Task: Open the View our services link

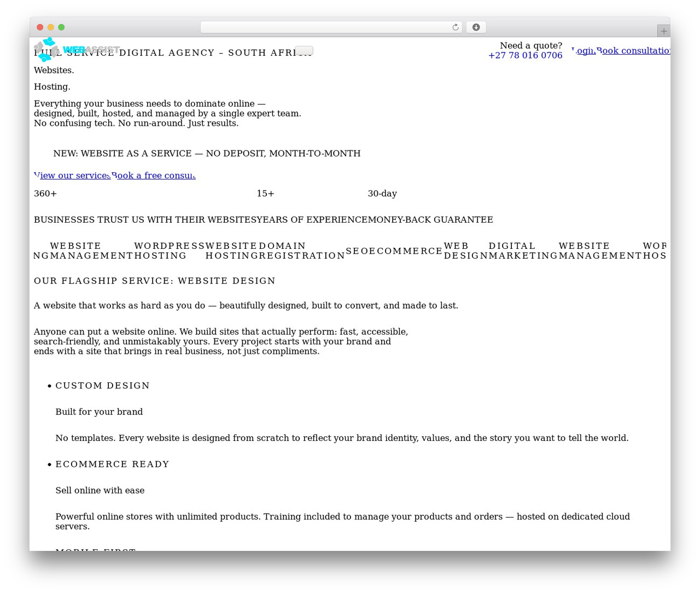Action: (x=72, y=176)
